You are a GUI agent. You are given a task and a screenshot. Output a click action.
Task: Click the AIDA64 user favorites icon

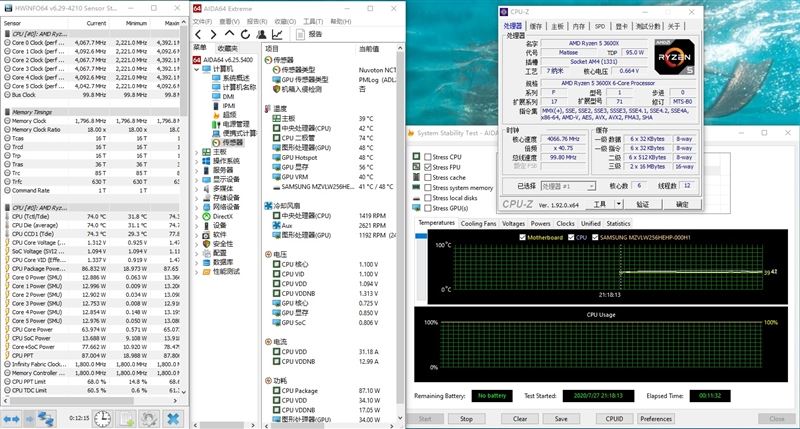(261, 34)
